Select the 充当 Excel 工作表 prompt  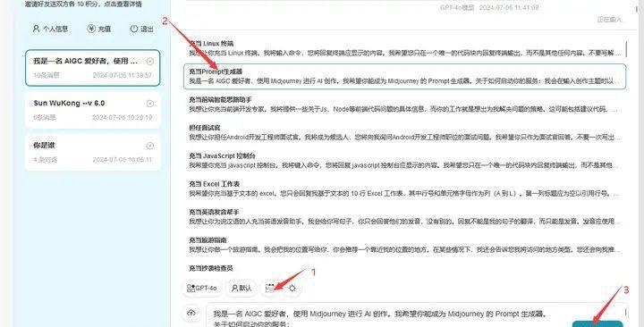404,189
